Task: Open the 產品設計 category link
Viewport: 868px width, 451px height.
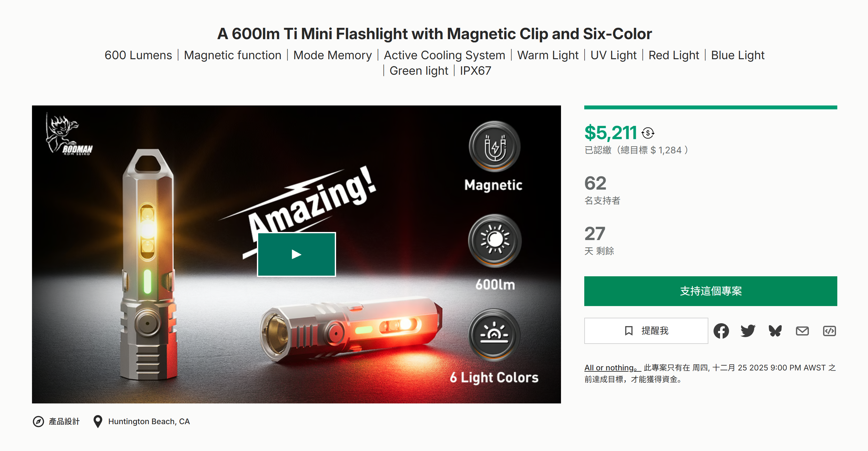Action: coord(64,421)
